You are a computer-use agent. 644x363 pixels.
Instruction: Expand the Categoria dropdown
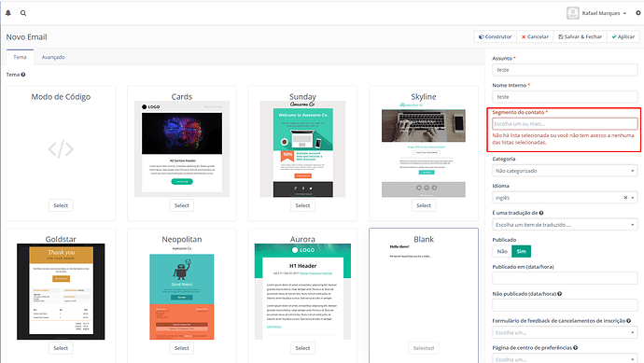[x=565, y=171]
